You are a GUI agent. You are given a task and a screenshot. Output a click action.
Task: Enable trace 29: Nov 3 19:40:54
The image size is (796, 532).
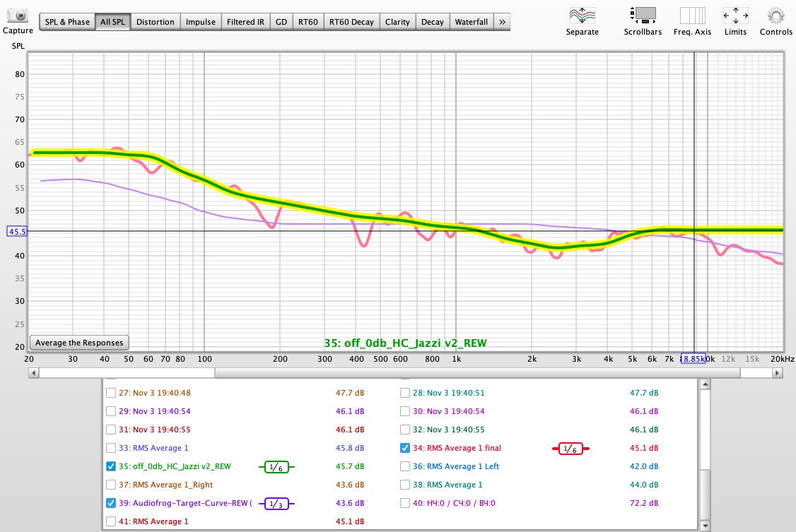[x=111, y=411]
